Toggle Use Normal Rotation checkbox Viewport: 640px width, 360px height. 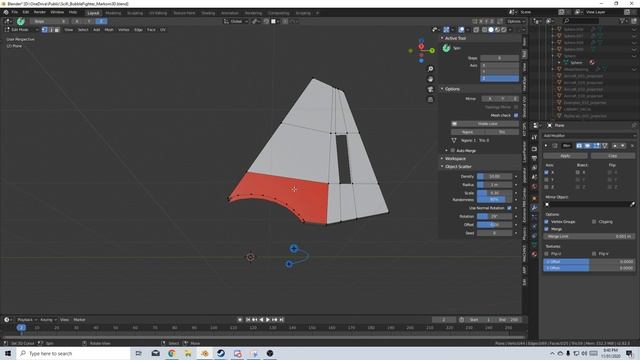[x=509, y=208]
